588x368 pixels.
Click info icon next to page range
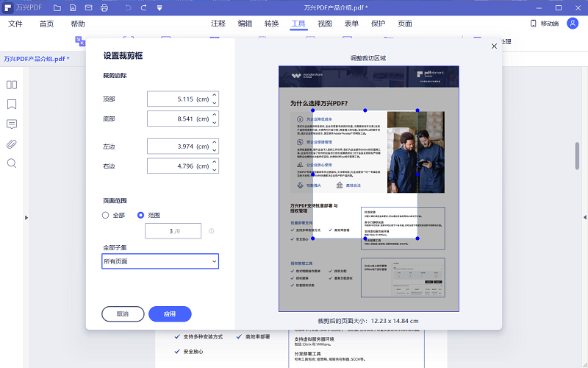click(211, 231)
